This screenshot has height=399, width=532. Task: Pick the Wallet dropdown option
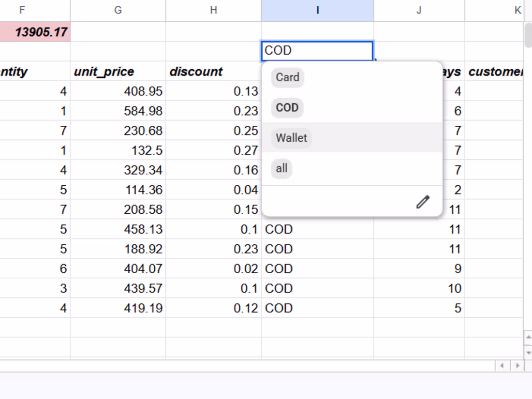click(291, 138)
